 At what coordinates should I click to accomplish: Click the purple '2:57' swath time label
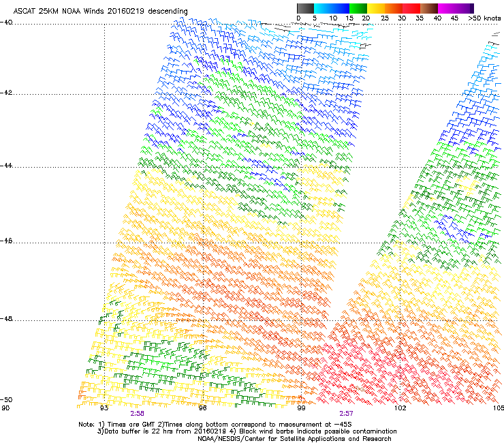[346, 414]
